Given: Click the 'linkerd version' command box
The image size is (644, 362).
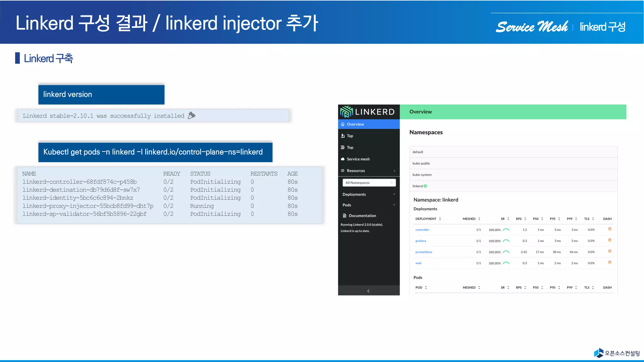Looking at the screenshot, I should 101,95.
